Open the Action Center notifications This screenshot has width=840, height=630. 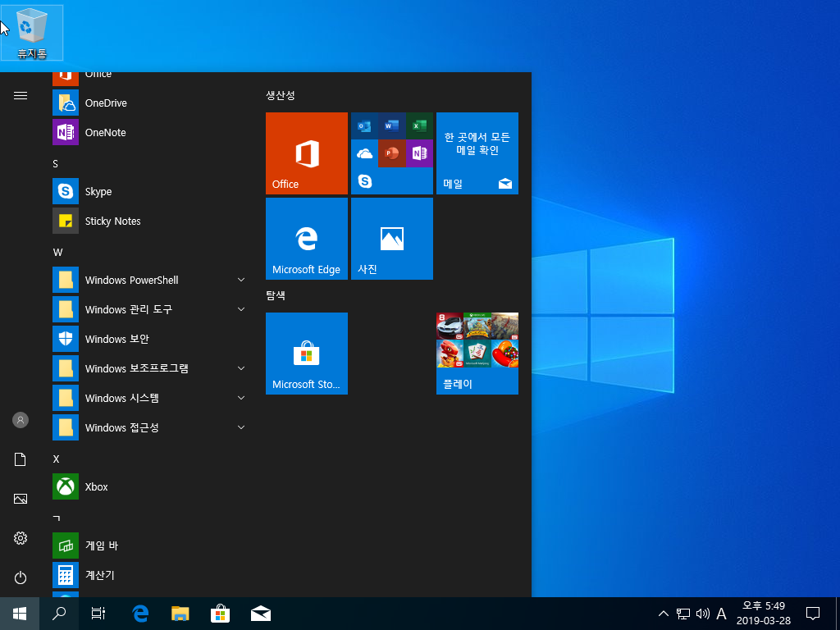(813, 614)
